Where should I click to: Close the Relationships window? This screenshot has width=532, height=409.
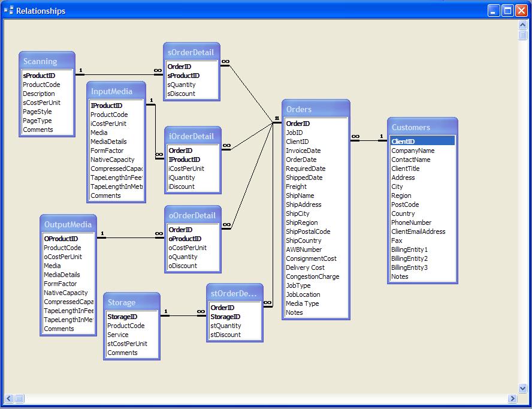[521, 11]
